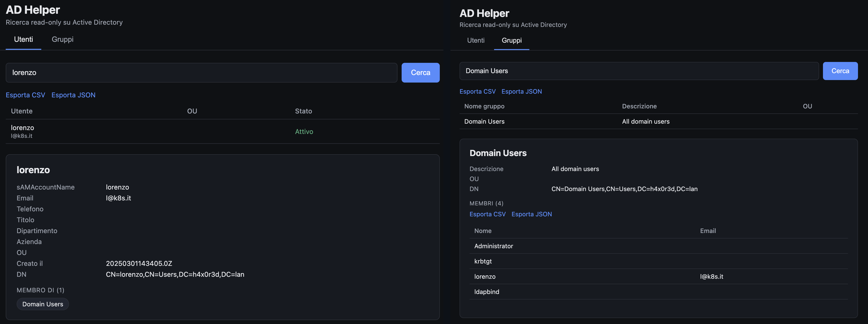Click All domain users description in results table

[646, 122]
